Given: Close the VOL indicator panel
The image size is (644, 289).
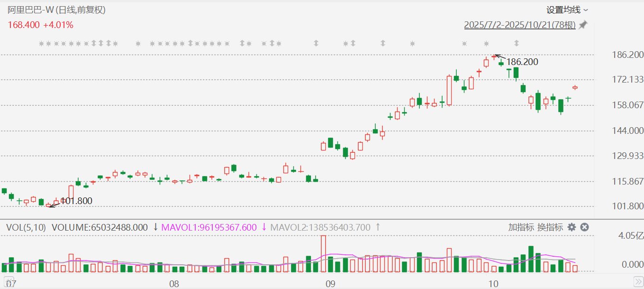Looking at the screenshot, I should (x=585, y=227).
